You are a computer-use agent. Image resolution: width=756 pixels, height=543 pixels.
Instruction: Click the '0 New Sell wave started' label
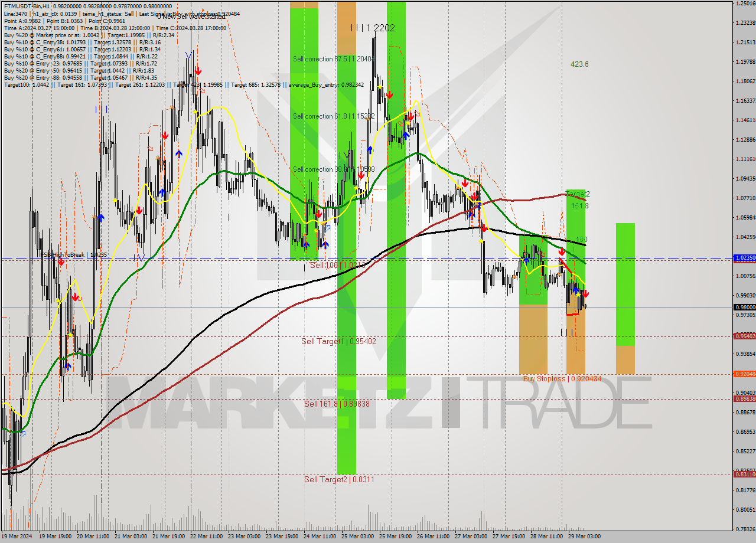tap(190, 17)
